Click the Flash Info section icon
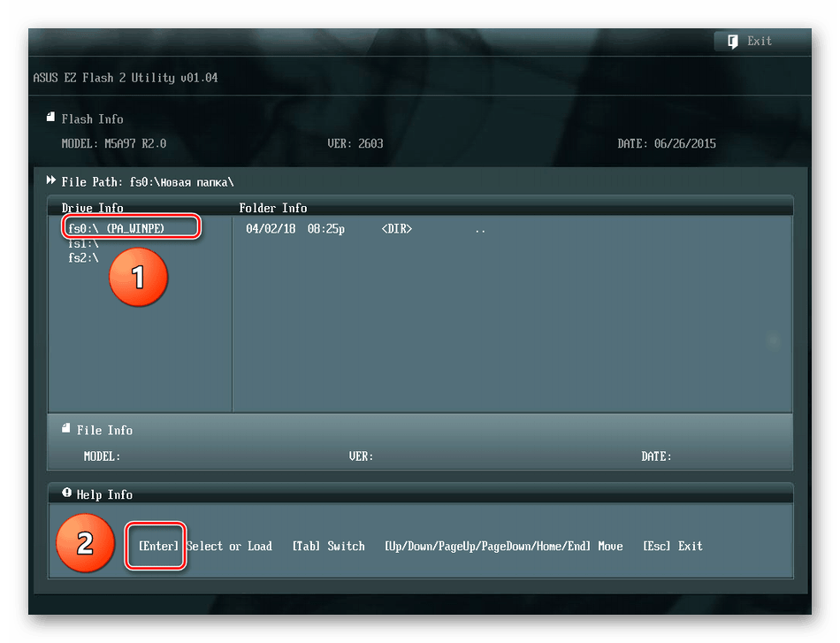Image resolution: width=840 pixels, height=643 pixels. [50, 117]
